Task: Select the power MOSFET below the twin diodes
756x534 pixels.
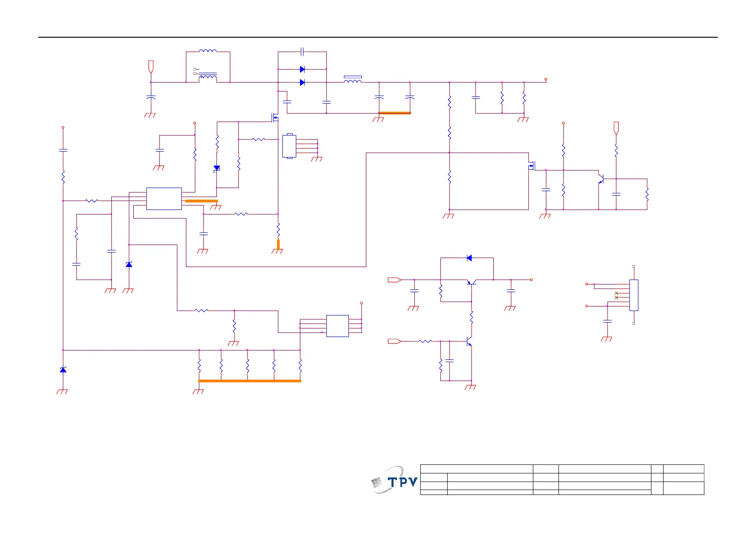Action: (x=274, y=118)
